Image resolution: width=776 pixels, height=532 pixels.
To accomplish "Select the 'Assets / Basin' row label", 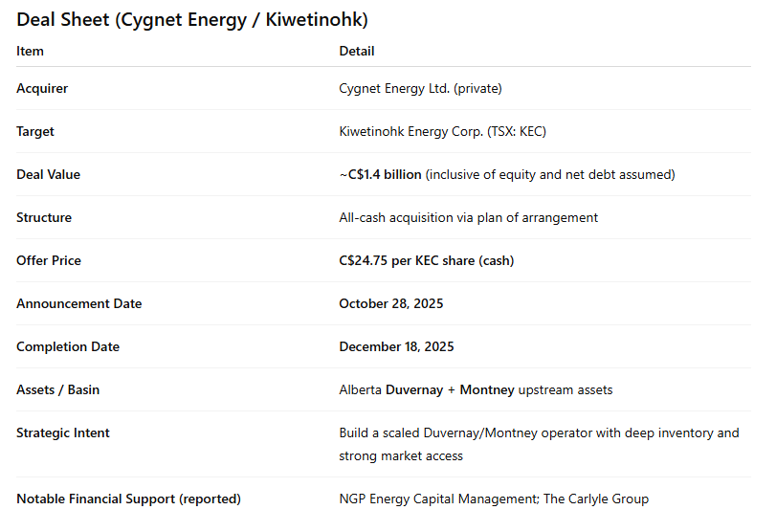I will click(x=58, y=389).
